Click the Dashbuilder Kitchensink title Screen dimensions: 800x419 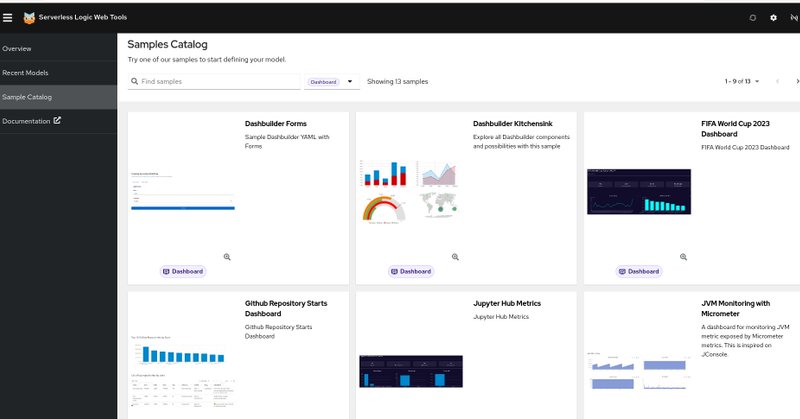coord(513,124)
